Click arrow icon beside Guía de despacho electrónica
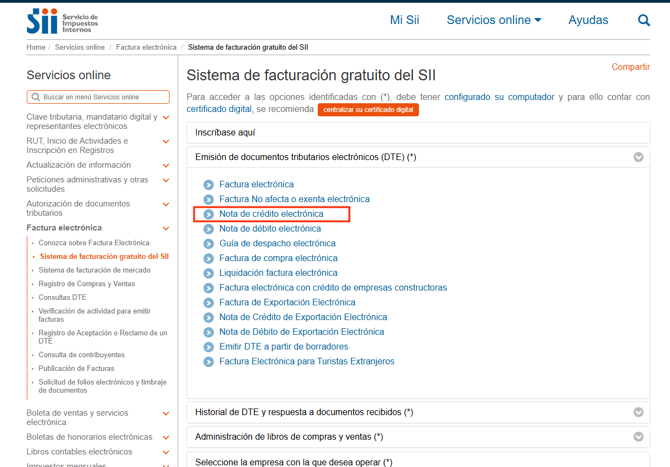 (x=209, y=244)
